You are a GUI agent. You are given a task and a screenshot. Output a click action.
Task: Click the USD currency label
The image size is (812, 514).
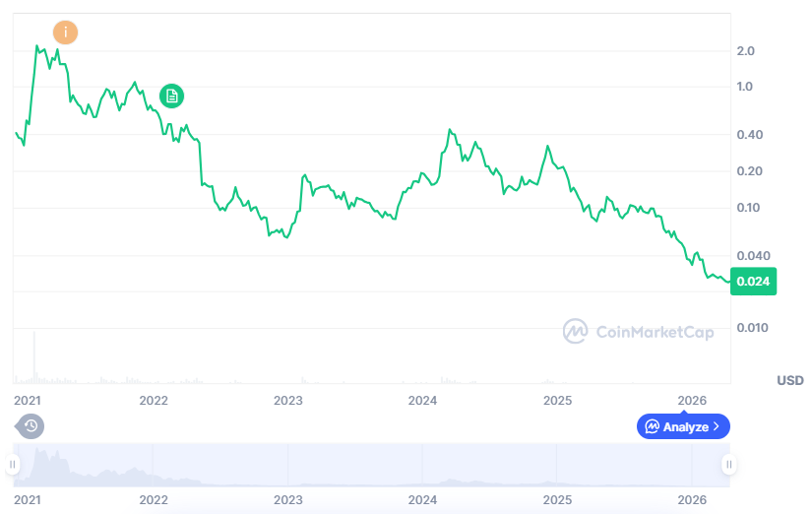click(x=789, y=380)
